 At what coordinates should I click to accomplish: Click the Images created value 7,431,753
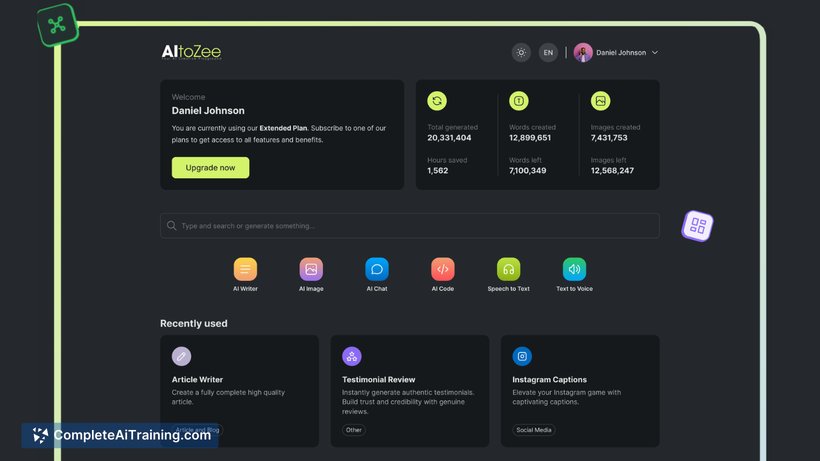[x=609, y=137]
